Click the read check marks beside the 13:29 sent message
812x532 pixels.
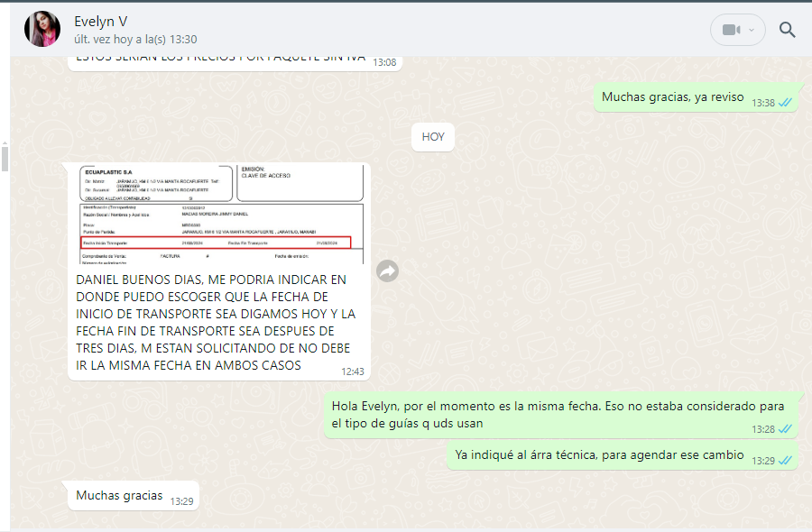(x=786, y=460)
